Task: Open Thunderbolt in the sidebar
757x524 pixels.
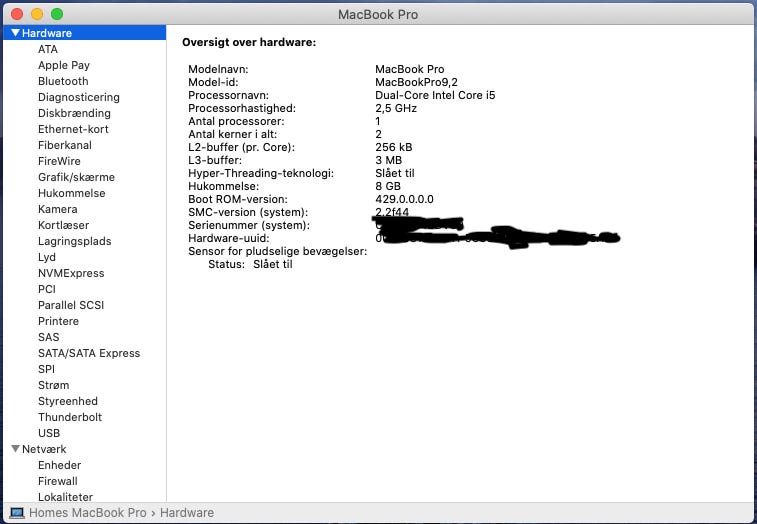Action: (x=70, y=417)
